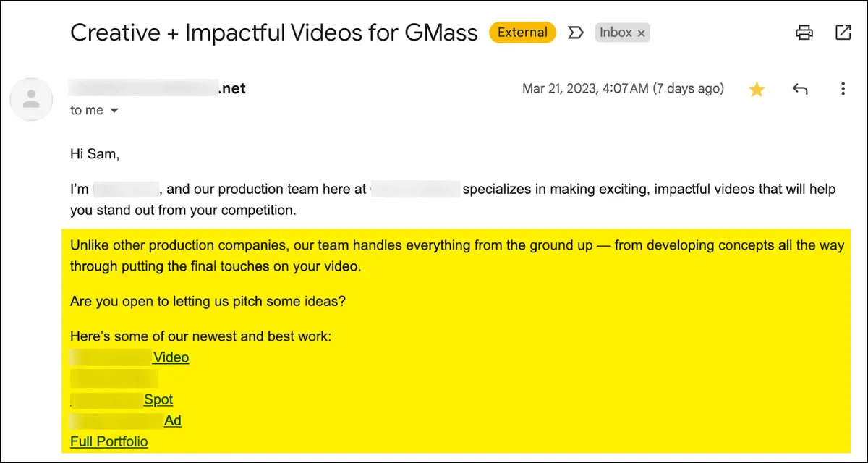Open email in new window icon
This screenshot has height=463, width=868.
pos(843,33)
